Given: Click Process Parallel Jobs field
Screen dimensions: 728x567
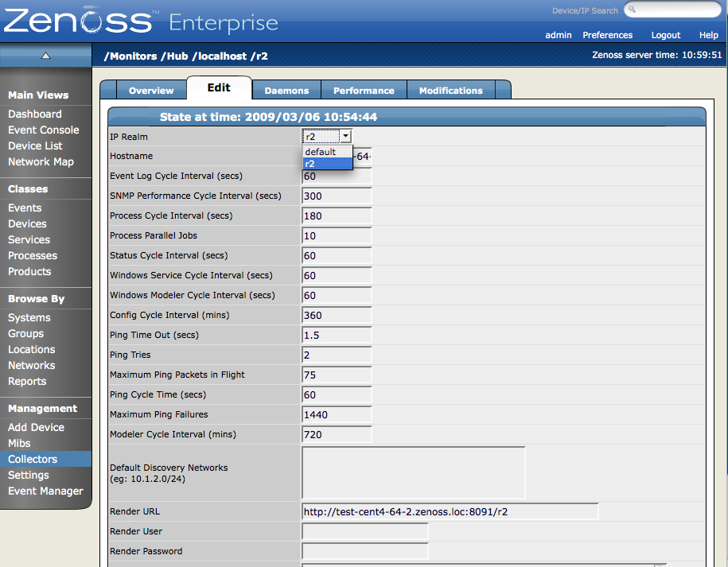Looking at the screenshot, I should [337, 235].
